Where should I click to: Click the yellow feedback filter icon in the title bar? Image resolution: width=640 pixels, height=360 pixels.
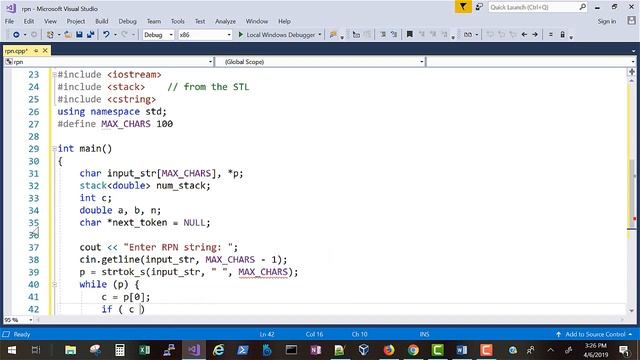463,7
